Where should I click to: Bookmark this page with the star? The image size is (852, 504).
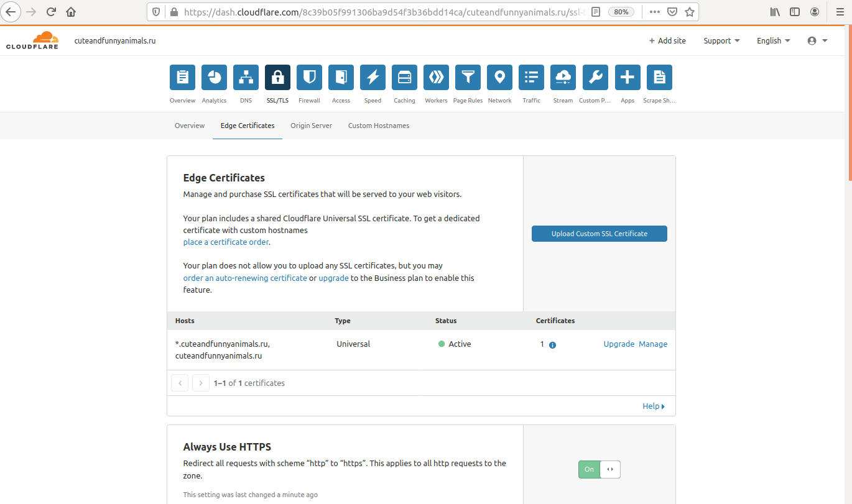coord(689,11)
